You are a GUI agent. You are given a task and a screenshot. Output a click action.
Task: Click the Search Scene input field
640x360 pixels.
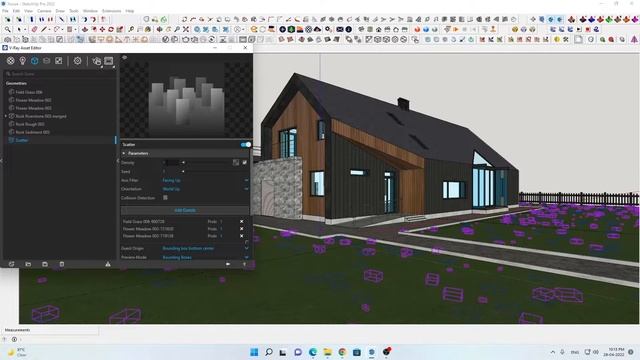(60, 74)
